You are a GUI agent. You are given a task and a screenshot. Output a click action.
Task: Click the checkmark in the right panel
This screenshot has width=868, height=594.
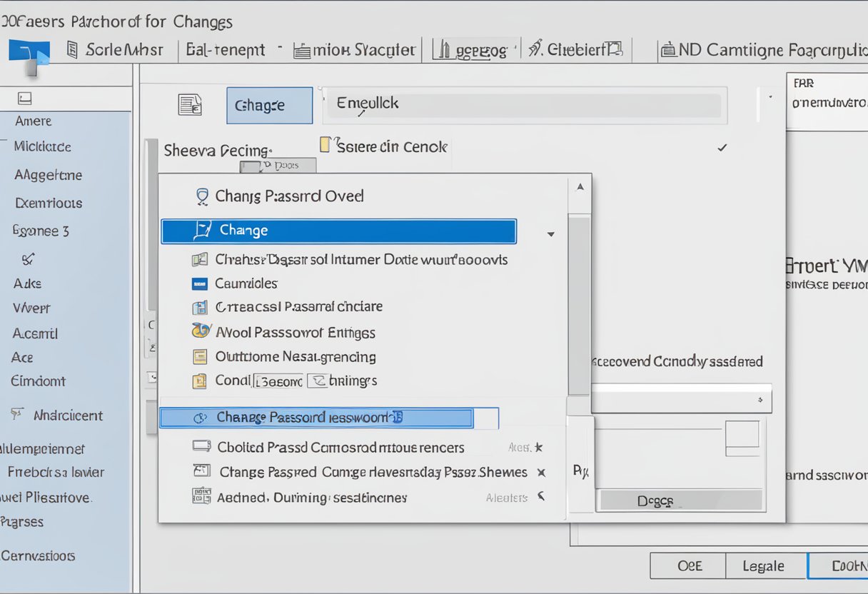click(722, 148)
